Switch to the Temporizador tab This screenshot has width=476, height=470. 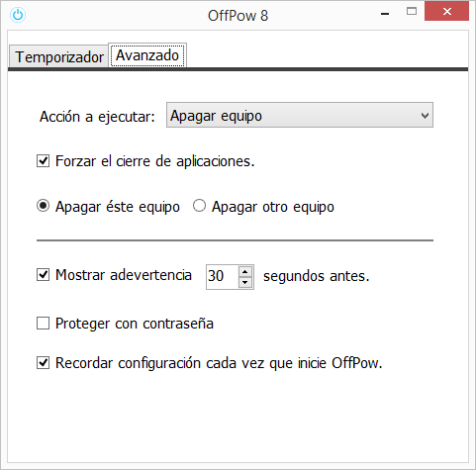pos(58,56)
